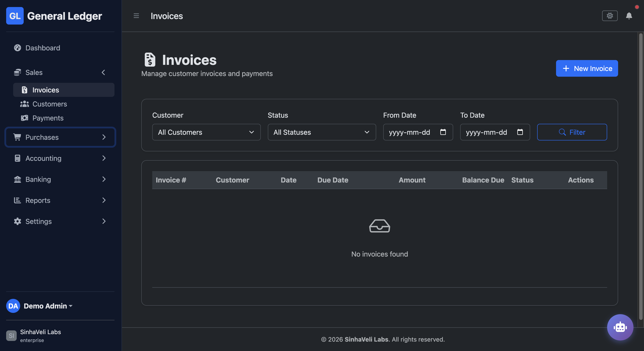Click the Invoice # column header

(x=171, y=180)
